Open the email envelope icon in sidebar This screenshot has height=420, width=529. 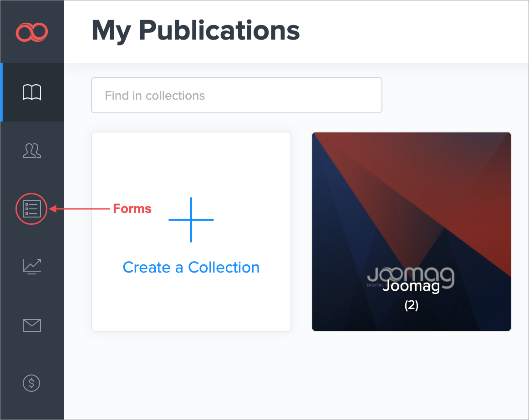tap(32, 325)
